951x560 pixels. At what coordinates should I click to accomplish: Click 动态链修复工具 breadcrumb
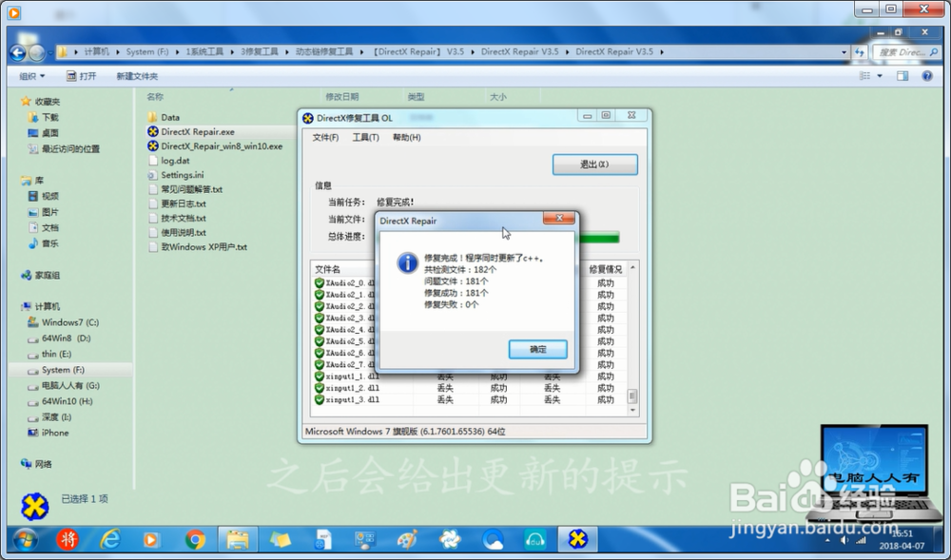[324, 52]
